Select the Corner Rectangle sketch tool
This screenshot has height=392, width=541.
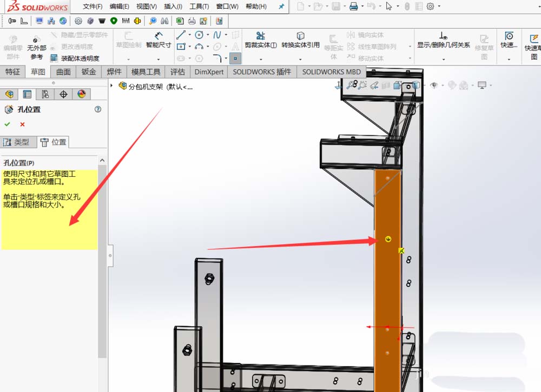coord(181,46)
